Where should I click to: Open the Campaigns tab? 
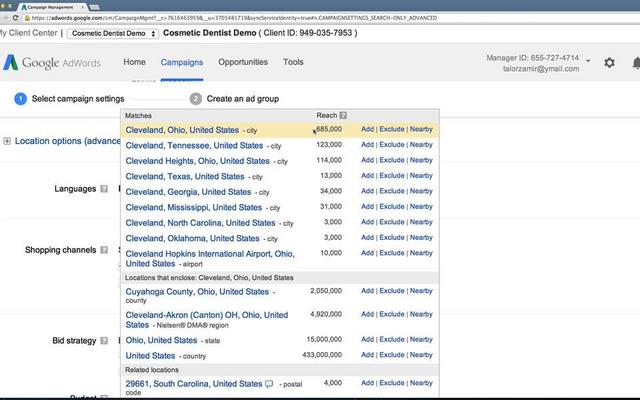[x=182, y=62]
